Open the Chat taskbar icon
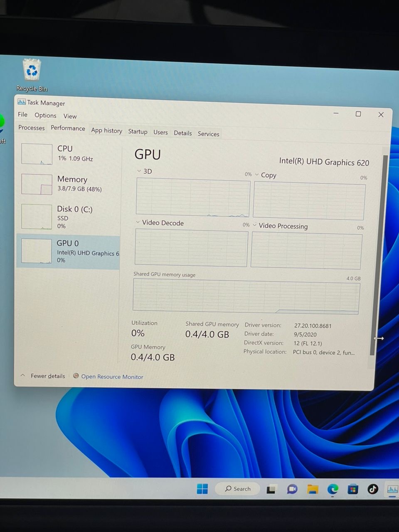The height and width of the screenshot is (532, 399). point(292,489)
